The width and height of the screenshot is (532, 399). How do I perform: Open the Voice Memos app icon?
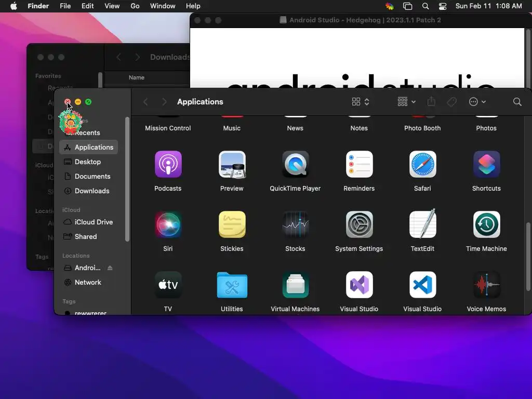486,285
